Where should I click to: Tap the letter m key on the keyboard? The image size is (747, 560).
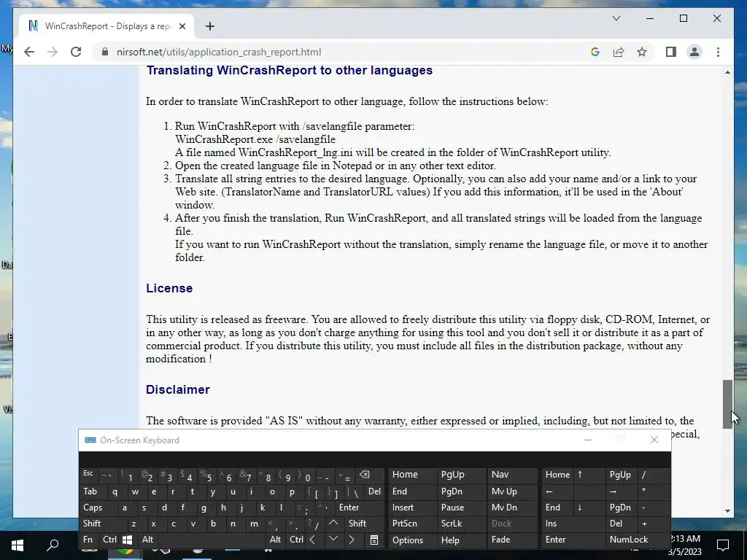pos(255,524)
